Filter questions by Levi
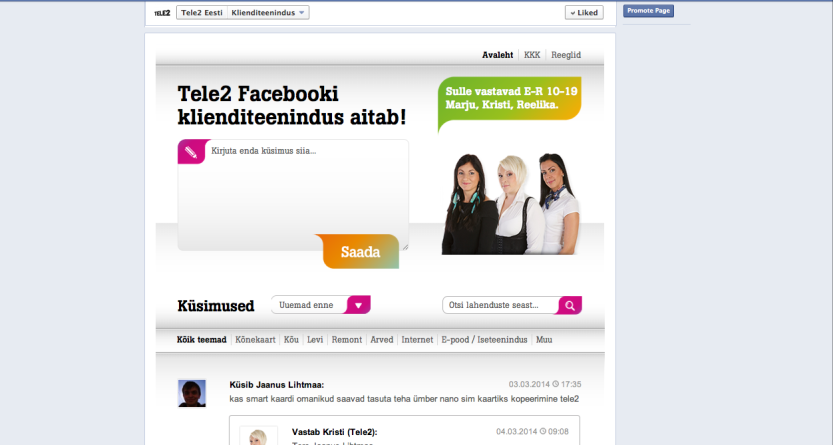 [x=315, y=340]
